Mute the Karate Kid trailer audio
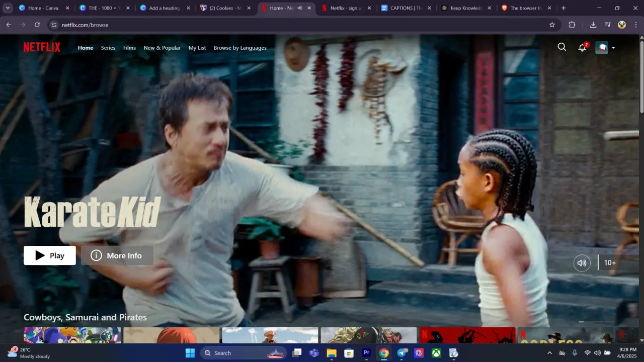The image size is (644, 362). (x=582, y=262)
